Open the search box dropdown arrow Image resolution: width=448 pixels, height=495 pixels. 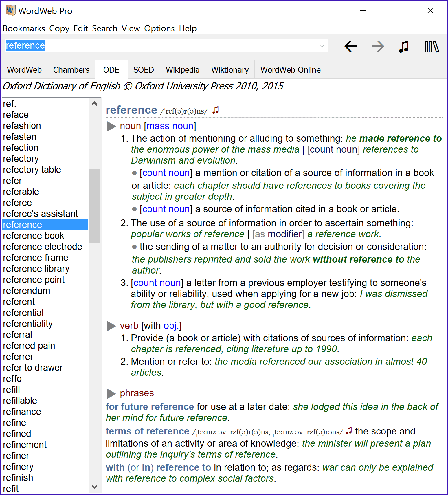click(x=322, y=46)
